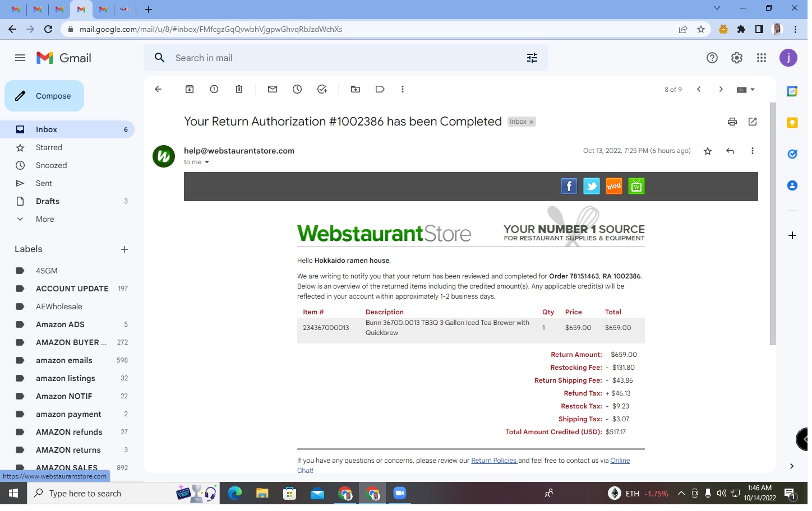Open Gmail support help icon
The width and height of the screenshot is (812, 511).
pyautogui.click(x=712, y=58)
